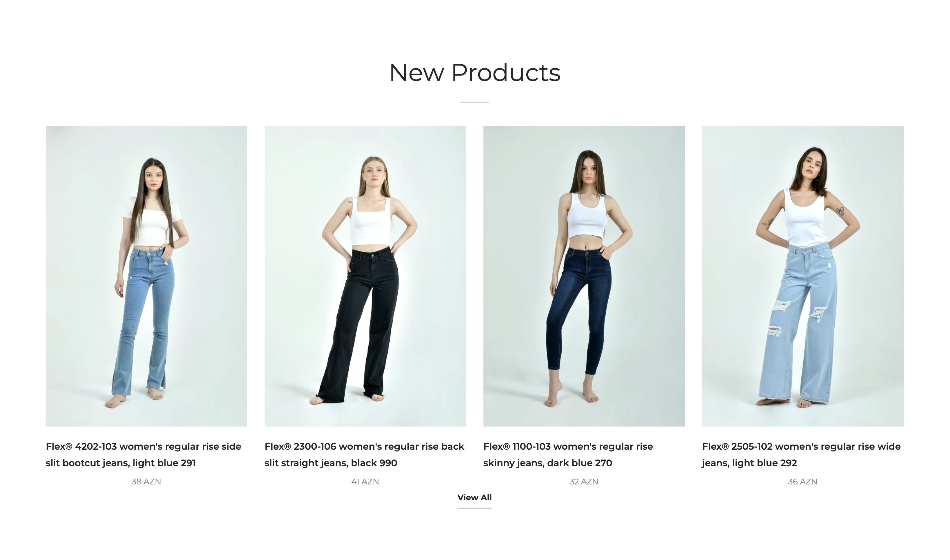The image size is (950, 560).
Task: Click the Flex® 4202-103 bootcut jeans title
Action: 143,455
